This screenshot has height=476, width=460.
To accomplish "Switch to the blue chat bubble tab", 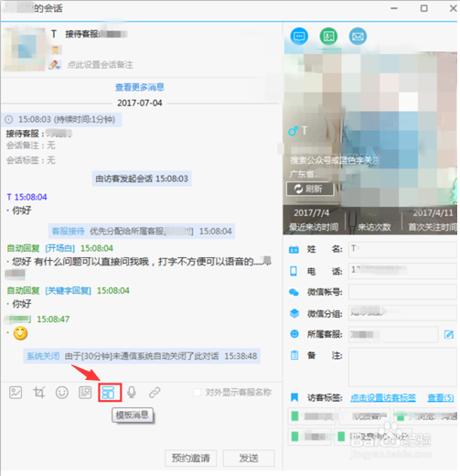I will point(299,37).
